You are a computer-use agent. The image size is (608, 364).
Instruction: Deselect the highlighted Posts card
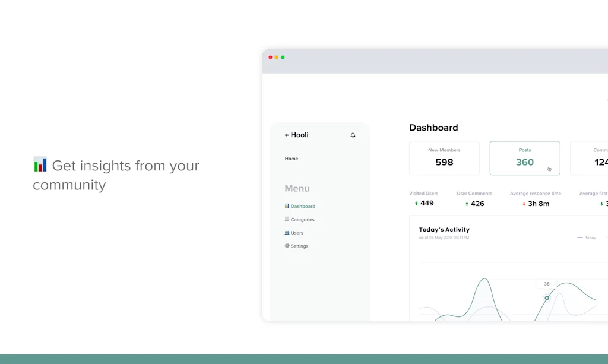525,159
